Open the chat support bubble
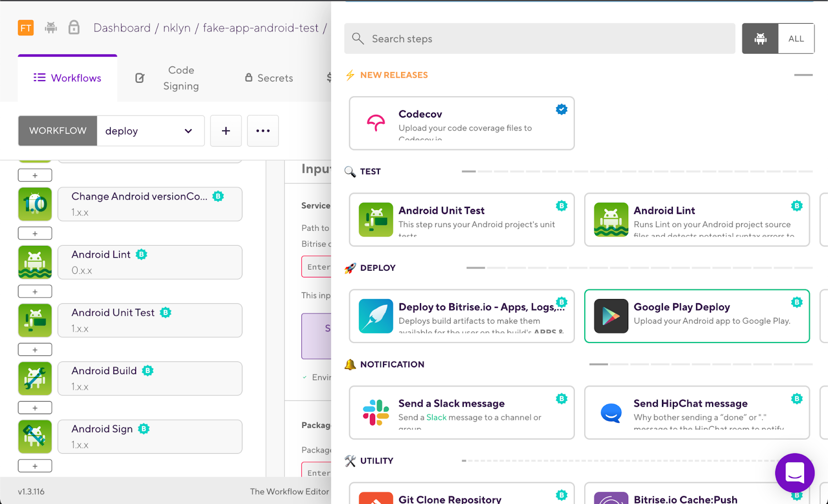 click(x=795, y=473)
